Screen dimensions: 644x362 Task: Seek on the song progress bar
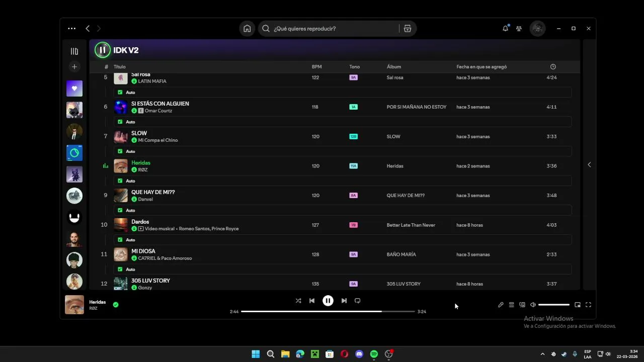(328, 312)
